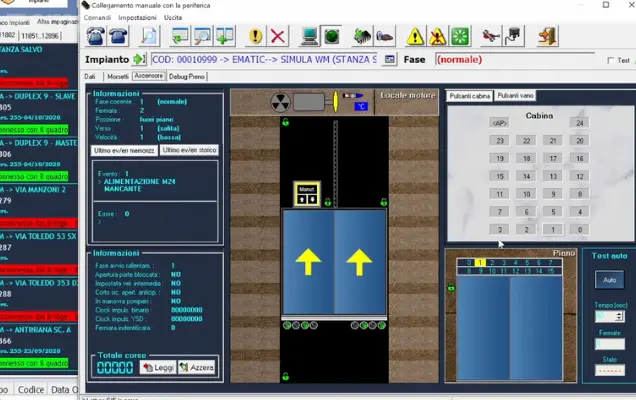This screenshot has height=400, width=636.
Task: Select the Pulsanti vano tab
Action: 516,95
